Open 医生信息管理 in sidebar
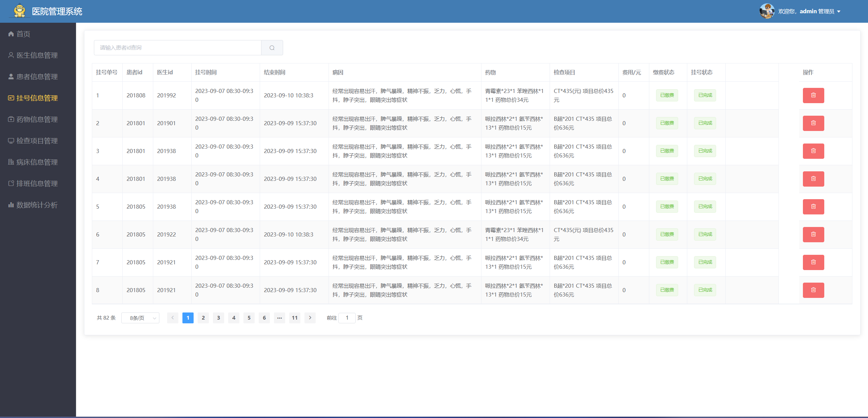 37,55
